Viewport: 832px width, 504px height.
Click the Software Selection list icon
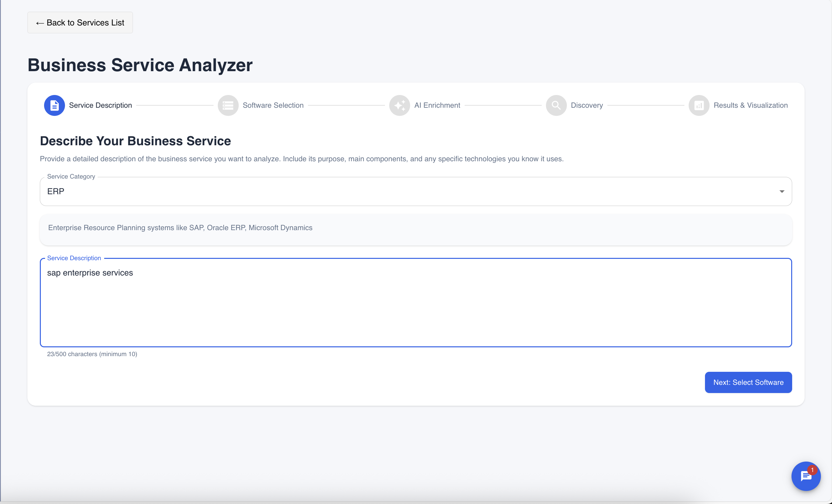pos(228,105)
